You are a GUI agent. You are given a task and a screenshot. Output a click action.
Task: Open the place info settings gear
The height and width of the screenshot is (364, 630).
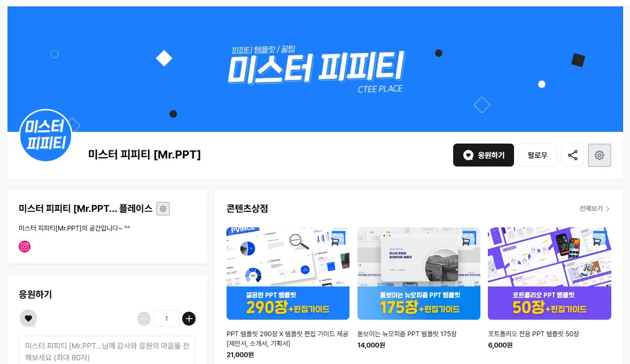tap(163, 209)
